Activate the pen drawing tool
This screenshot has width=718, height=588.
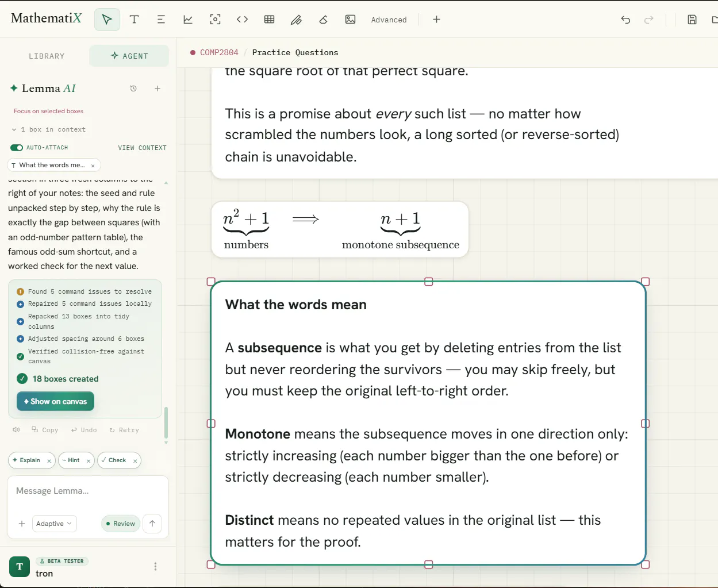coord(296,20)
